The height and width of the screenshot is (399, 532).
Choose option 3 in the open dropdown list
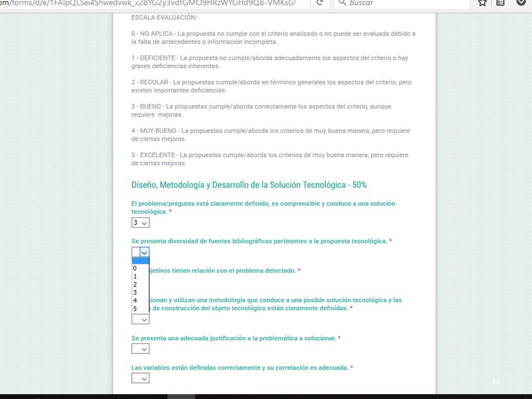[x=140, y=293]
